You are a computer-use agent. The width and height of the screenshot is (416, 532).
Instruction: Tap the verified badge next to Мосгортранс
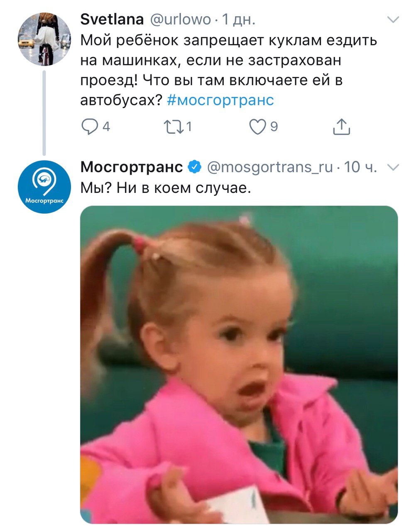tap(195, 167)
